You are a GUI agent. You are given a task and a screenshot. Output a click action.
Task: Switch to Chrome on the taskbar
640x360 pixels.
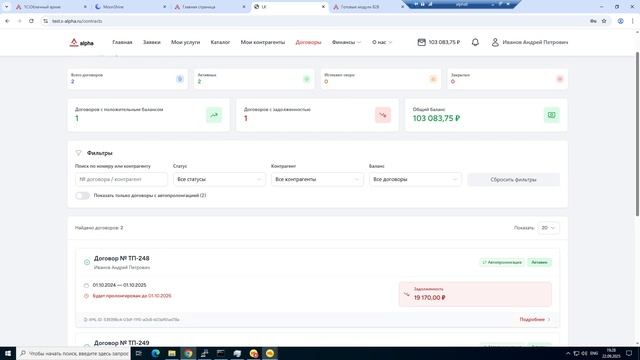click(x=188, y=353)
